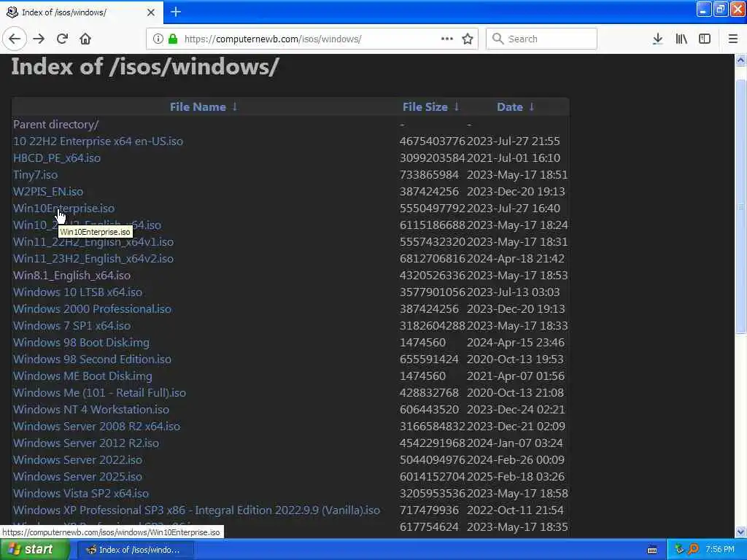Click Win8.1_English_x64.iso

(x=71, y=275)
